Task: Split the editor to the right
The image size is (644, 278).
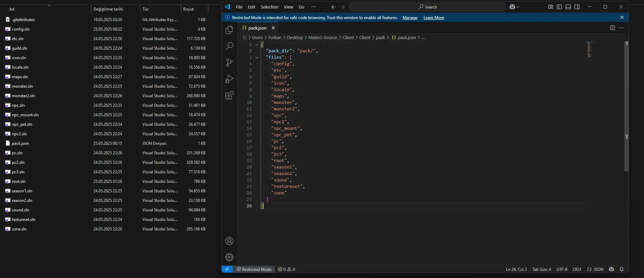Action: pos(612,28)
